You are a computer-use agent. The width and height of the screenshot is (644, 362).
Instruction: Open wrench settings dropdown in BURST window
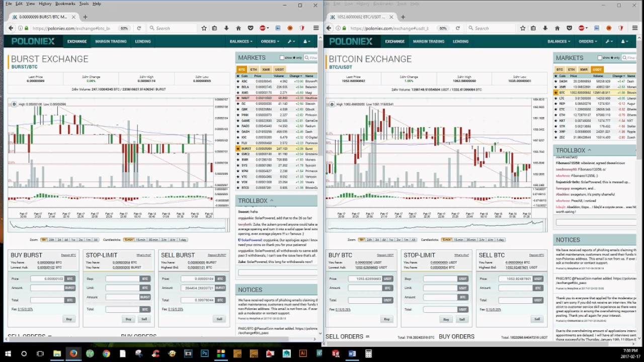291,41
